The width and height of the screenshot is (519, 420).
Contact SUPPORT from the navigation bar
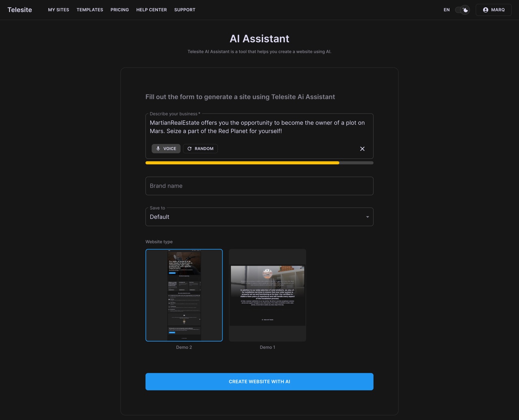click(184, 10)
